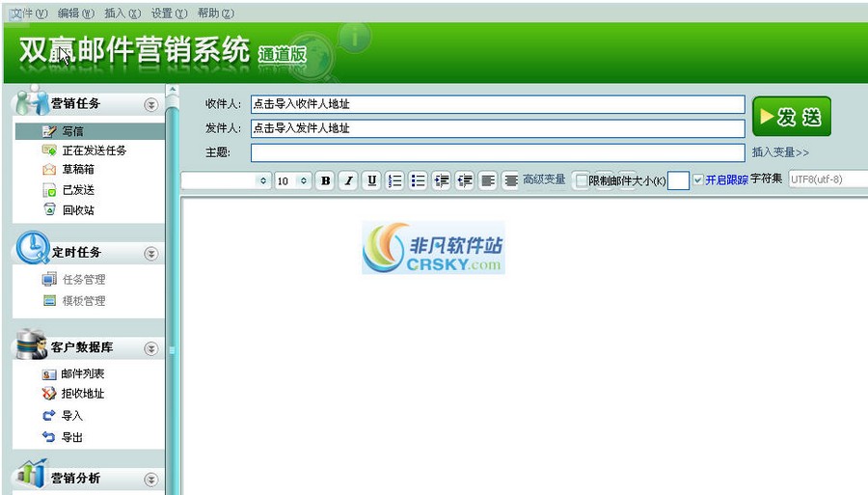Click the 客户数据库 database icon
The width and height of the screenshot is (868, 495).
(32, 344)
